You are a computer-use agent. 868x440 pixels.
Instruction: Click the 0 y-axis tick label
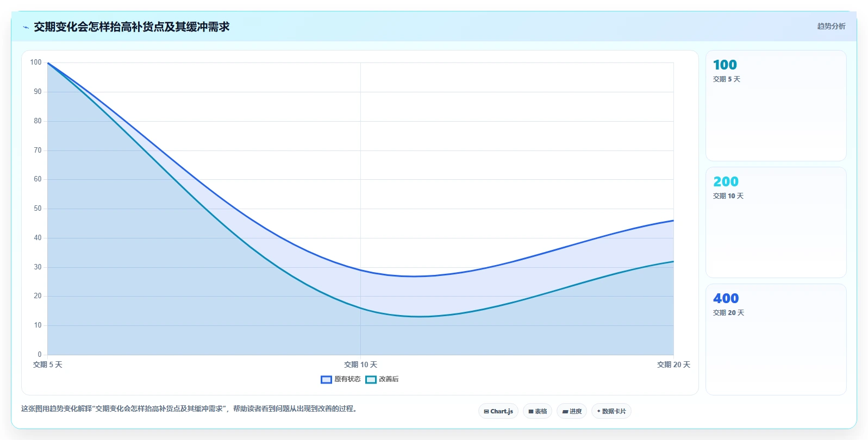coord(40,355)
